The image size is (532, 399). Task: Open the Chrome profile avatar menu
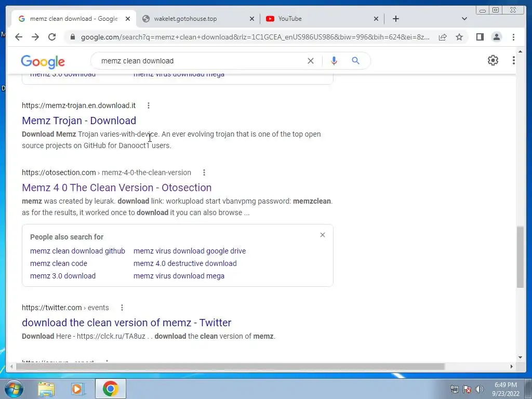coord(497,37)
